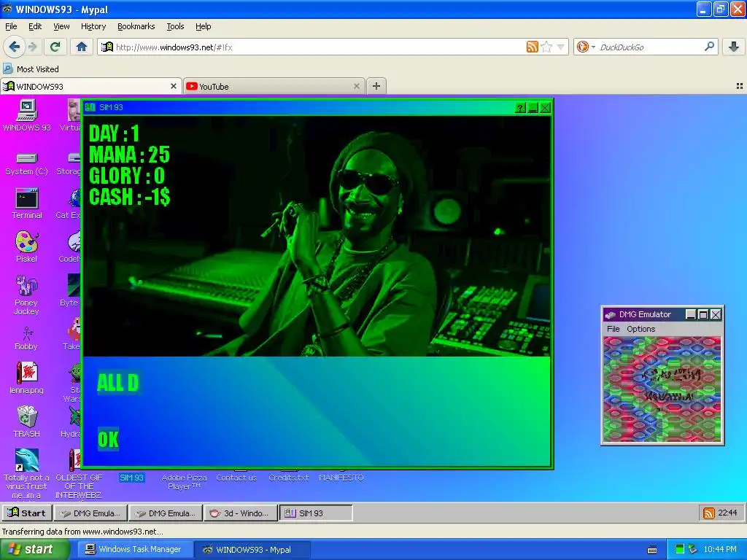Open the Piskel paint palette icon
This screenshot has height=560, width=747.
[27, 246]
